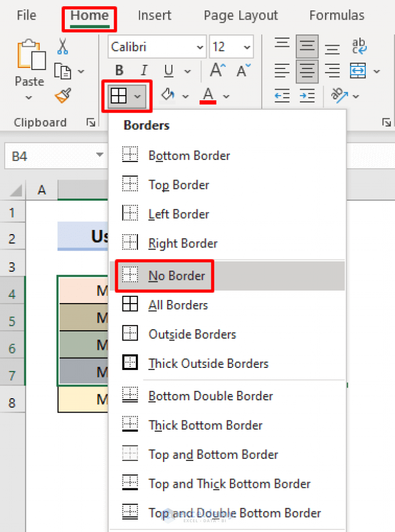395x532 pixels.
Task: Expand the Underline options arrow
Action: click(x=187, y=70)
